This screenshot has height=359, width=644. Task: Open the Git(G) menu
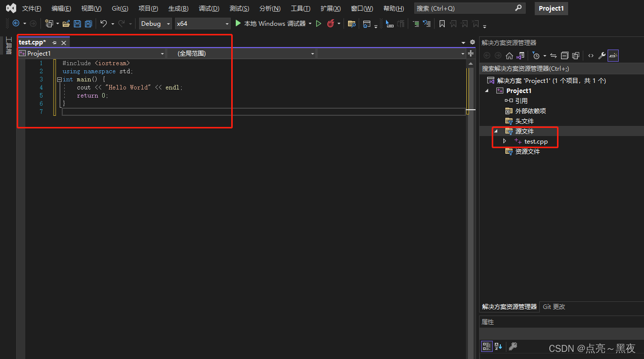click(x=120, y=9)
